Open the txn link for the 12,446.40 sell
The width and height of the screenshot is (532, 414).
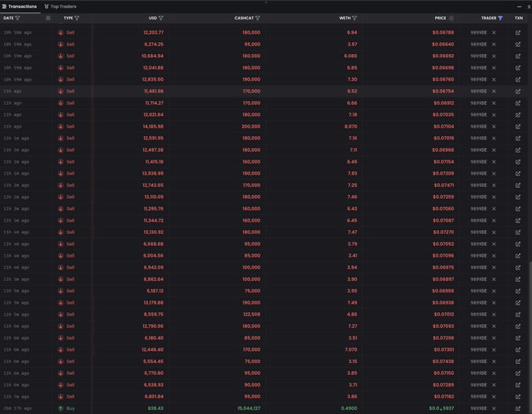(518, 350)
